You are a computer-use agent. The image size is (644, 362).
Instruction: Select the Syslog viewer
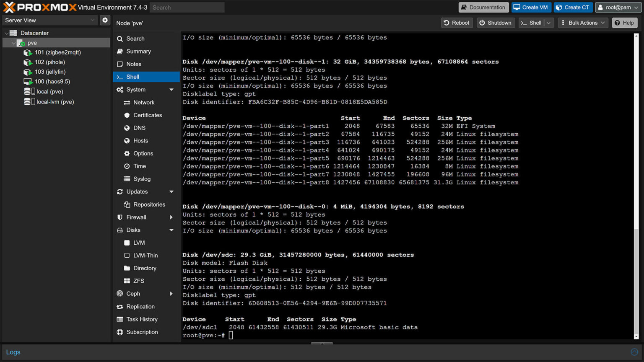pos(141,179)
